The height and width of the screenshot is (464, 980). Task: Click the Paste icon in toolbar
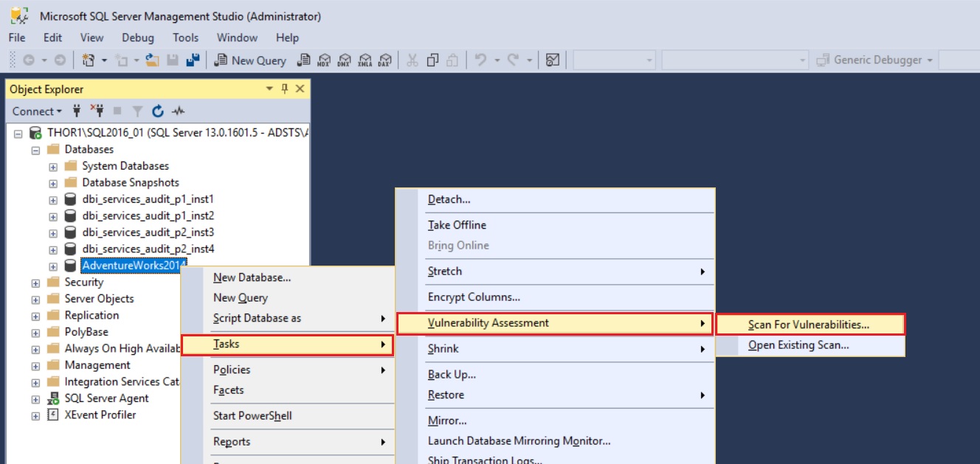453,60
